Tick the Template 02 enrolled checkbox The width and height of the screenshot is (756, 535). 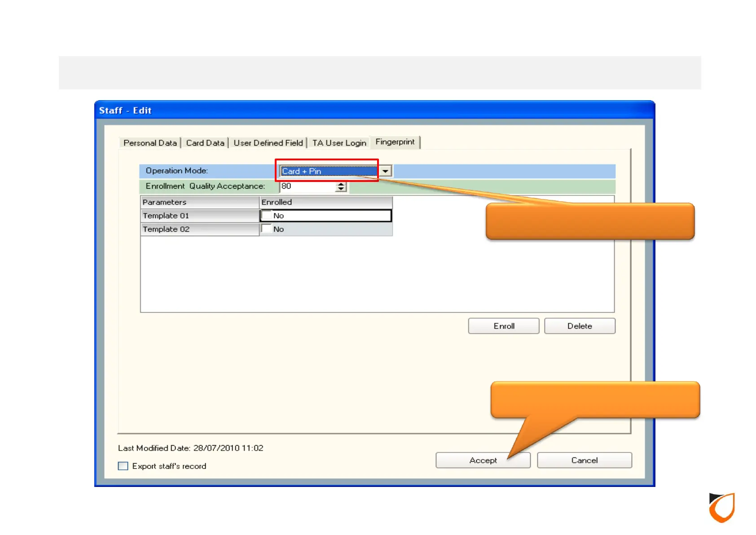coord(267,229)
